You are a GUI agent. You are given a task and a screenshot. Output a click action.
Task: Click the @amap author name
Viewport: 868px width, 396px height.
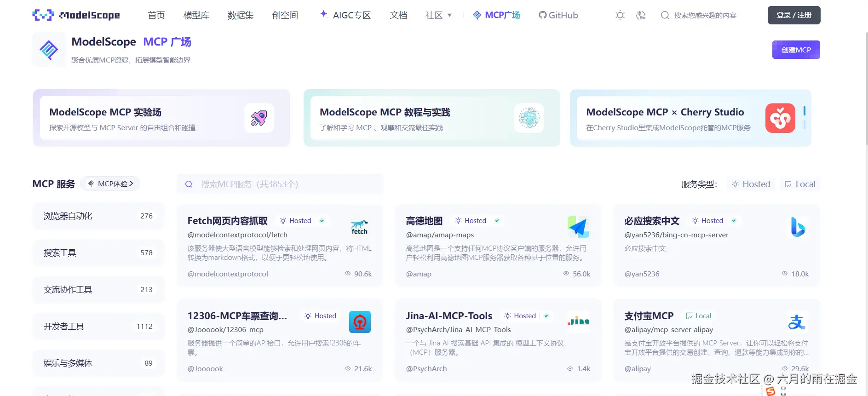tap(419, 274)
